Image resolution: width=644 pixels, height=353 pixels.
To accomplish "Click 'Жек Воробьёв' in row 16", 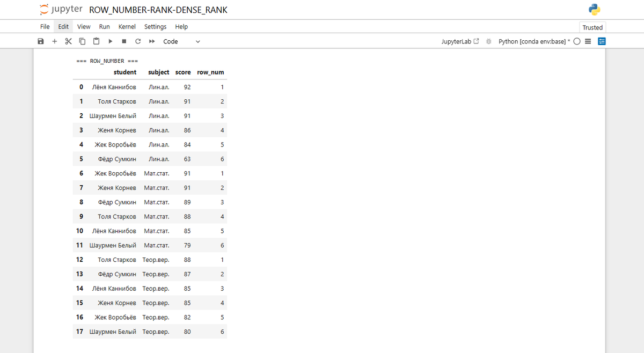I will coord(115,318).
